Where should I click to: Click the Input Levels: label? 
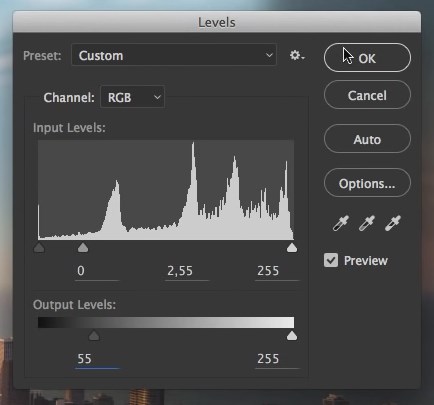(x=69, y=128)
